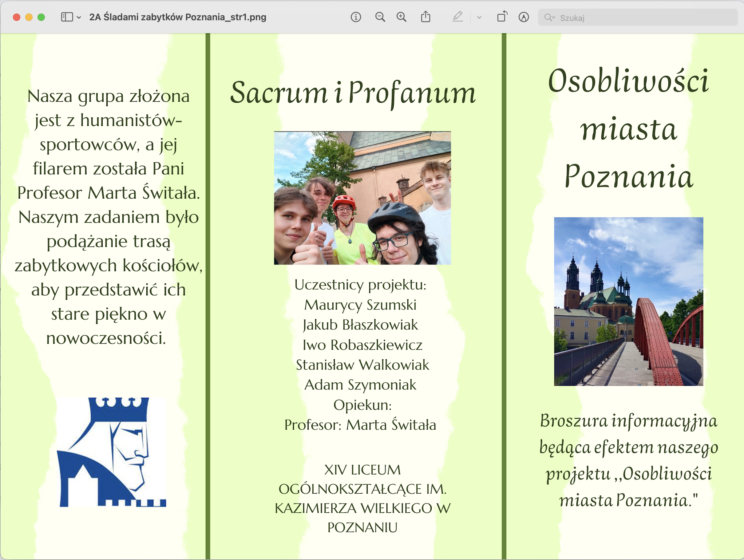
Task: Close the Preview window
Action: tap(17, 17)
